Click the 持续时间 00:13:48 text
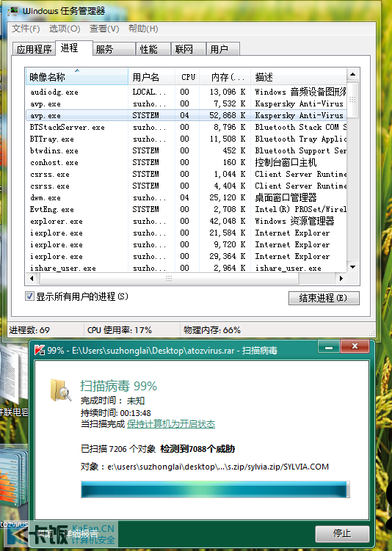 116,412
